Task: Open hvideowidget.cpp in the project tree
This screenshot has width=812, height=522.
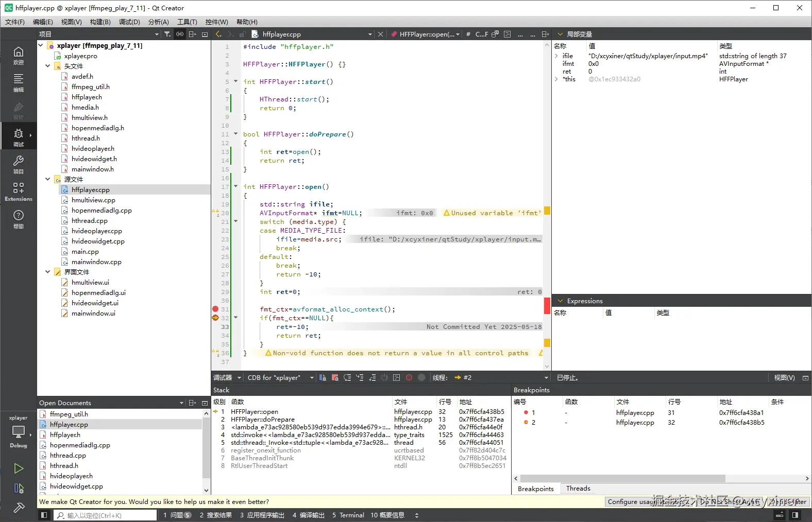Action: click(x=98, y=241)
